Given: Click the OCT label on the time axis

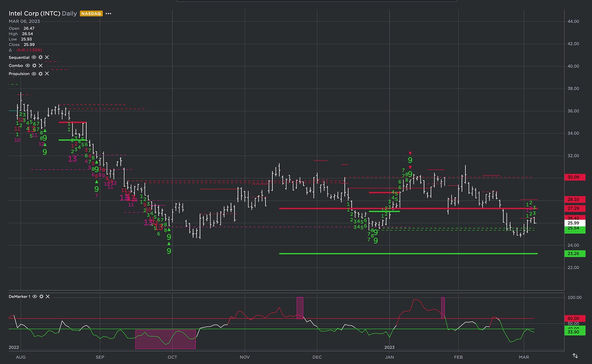Looking at the screenshot, I should coord(172,357).
